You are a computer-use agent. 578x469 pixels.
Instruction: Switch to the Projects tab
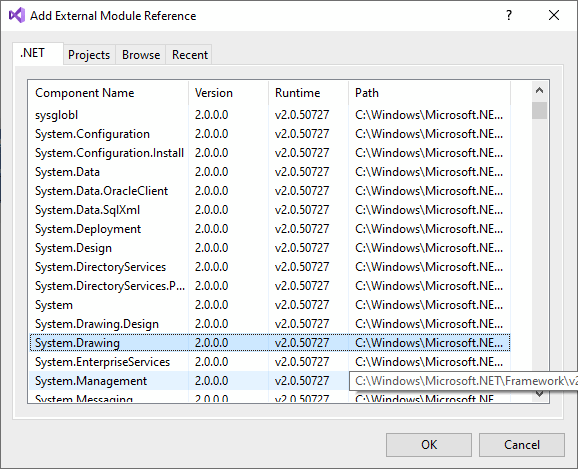[x=89, y=55]
